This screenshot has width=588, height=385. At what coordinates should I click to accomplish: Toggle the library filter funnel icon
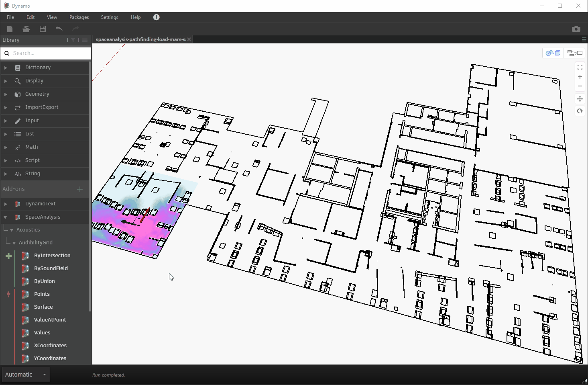point(73,40)
